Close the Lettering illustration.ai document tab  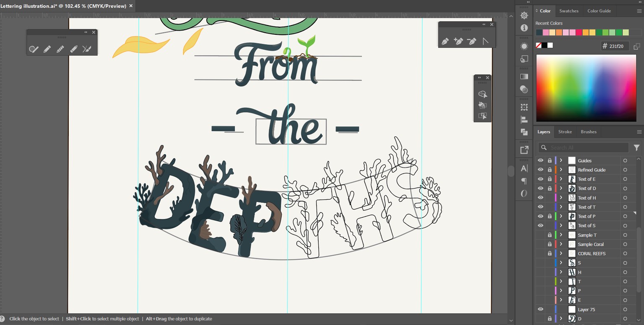(131, 6)
